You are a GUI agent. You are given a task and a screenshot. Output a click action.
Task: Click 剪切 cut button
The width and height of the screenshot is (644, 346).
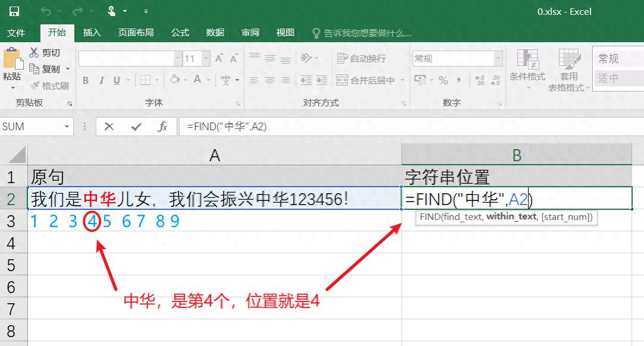point(45,52)
